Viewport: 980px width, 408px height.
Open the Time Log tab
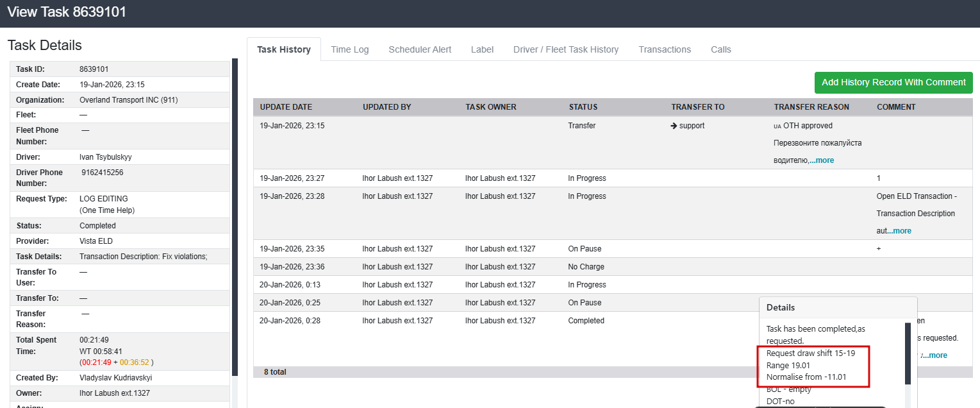coord(350,49)
